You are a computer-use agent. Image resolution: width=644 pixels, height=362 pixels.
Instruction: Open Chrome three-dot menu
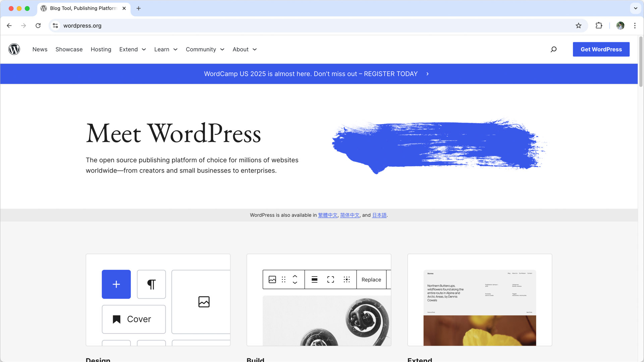pos(635,25)
